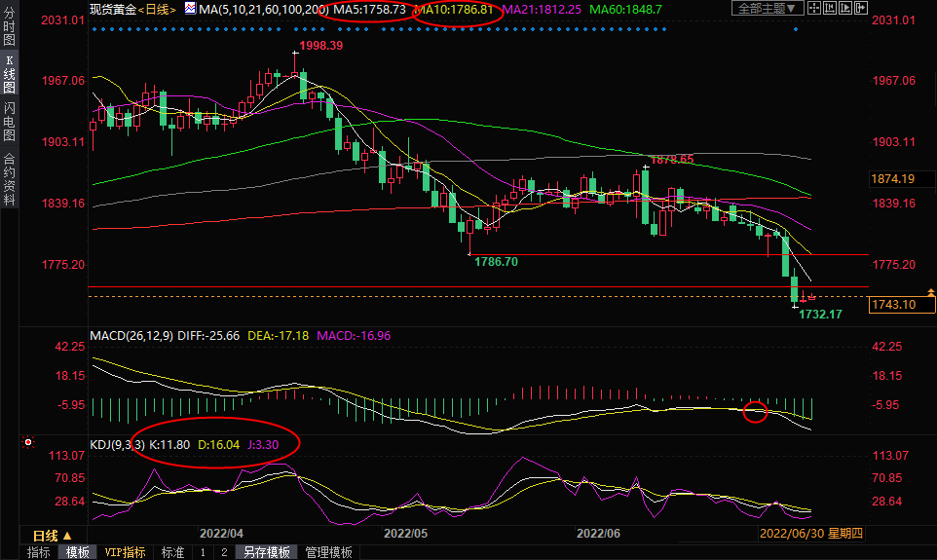937x560 pixels.
Task: Click the 指标 tab at bottom
Action: pyautogui.click(x=39, y=552)
